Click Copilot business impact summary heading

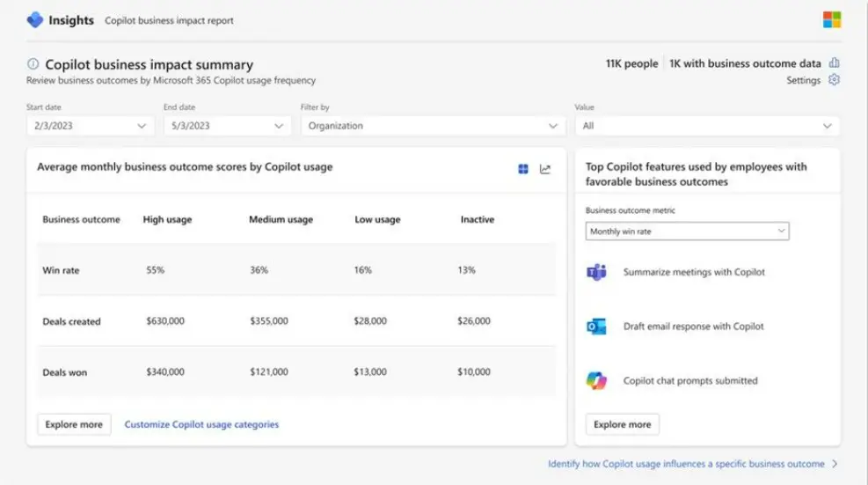pos(149,64)
